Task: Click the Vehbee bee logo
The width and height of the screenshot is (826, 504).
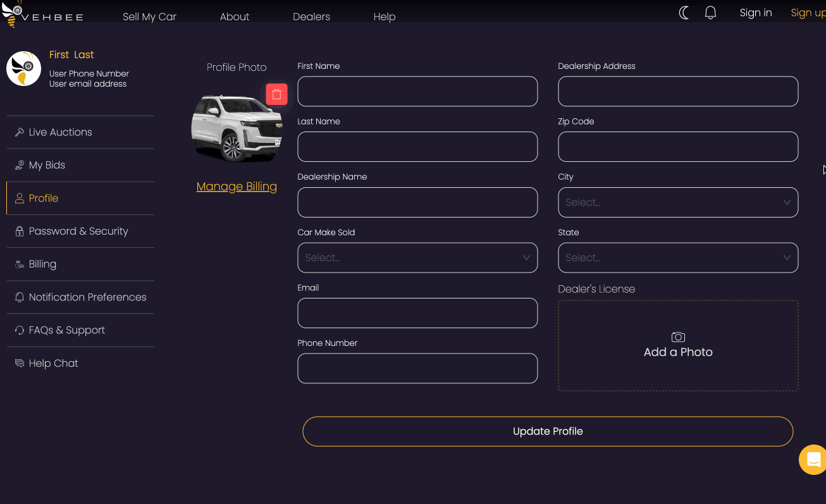Action: click(x=13, y=14)
